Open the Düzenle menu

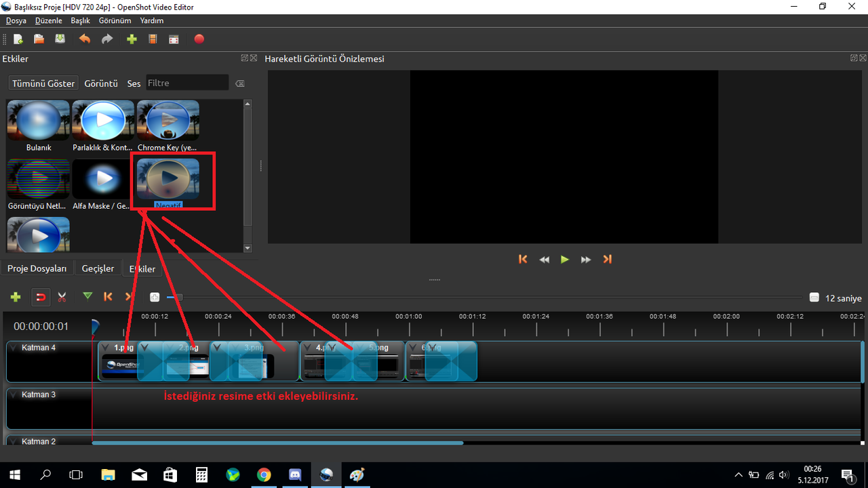click(49, 20)
